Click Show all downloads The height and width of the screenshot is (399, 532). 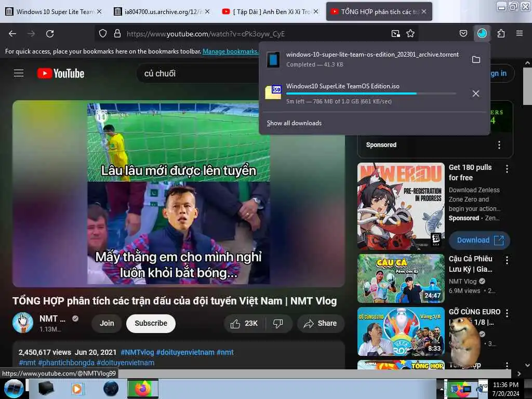click(294, 123)
